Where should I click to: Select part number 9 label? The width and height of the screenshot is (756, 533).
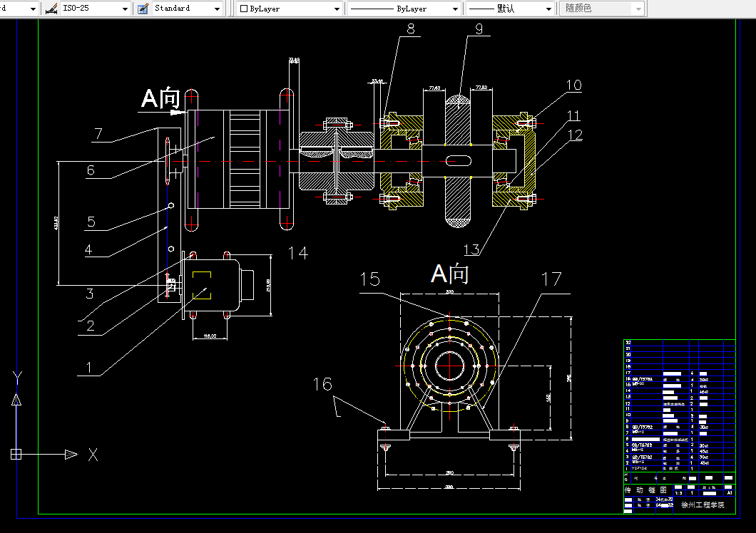pyautogui.click(x=479, y=29)
